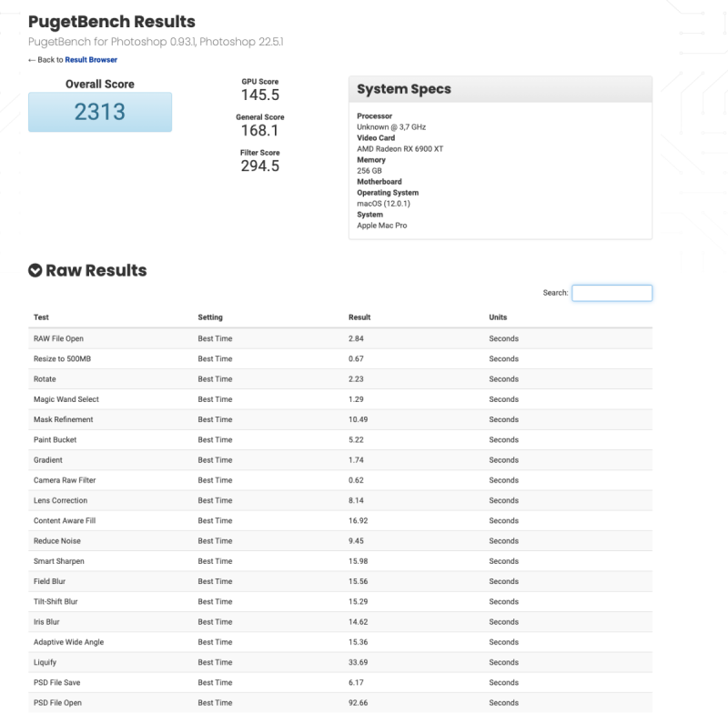Image resolution: width=728 pixels, height=724 pixels.
Task: Sort table by Test column header
Action: coord(42,317)
